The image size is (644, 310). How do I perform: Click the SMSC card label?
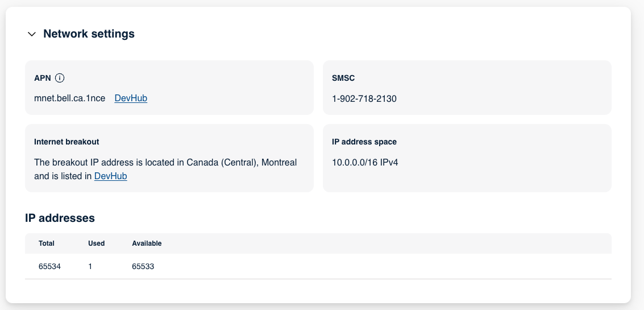[x=343, y=78]
